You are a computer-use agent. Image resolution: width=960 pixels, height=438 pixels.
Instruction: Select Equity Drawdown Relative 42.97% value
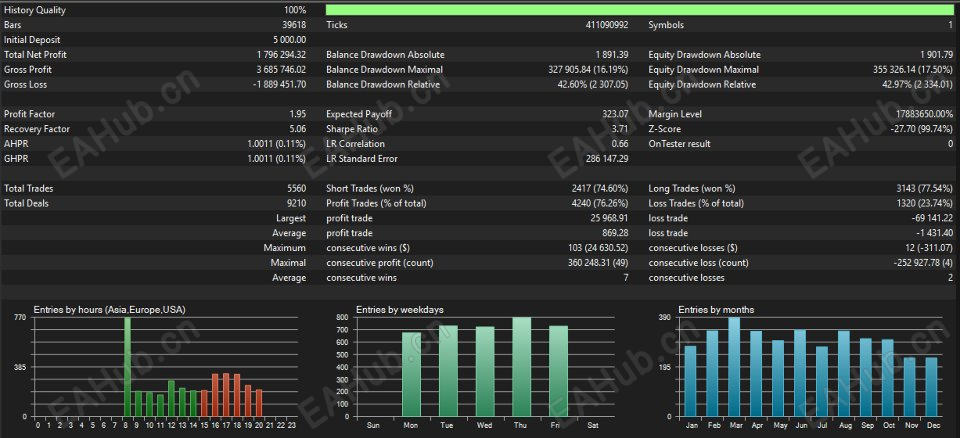coord(918,85)
